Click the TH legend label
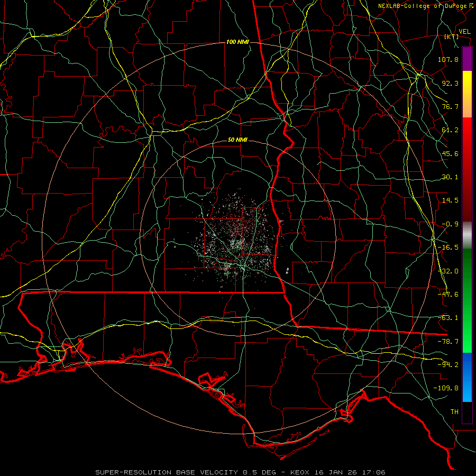The image size is (476, 476). coord(454,412)
